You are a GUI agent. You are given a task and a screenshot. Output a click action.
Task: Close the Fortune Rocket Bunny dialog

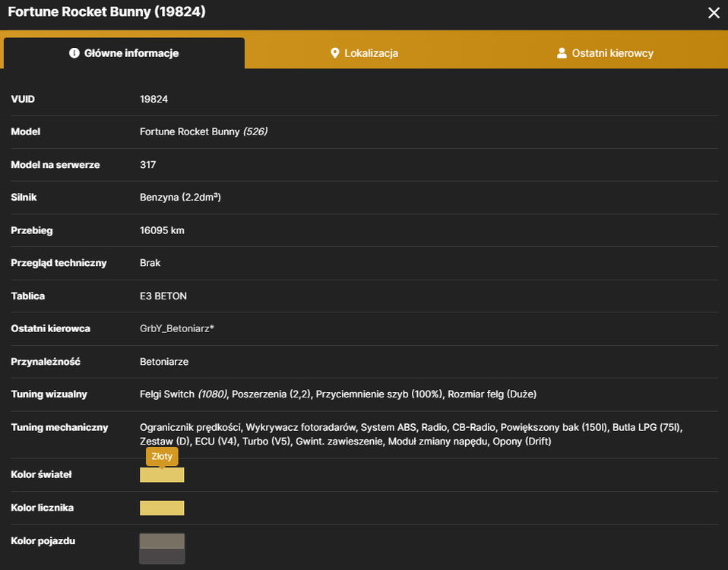tap(714, 12)
